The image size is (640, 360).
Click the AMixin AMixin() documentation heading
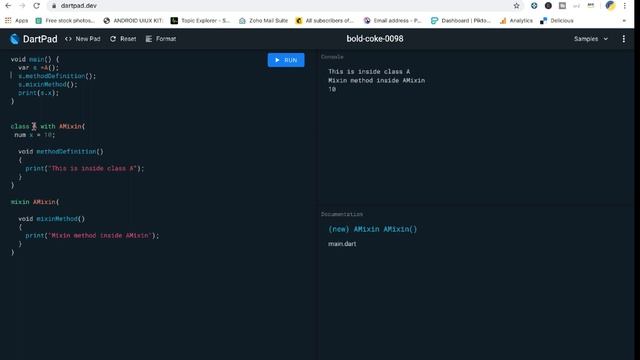[x=373, y=229]
